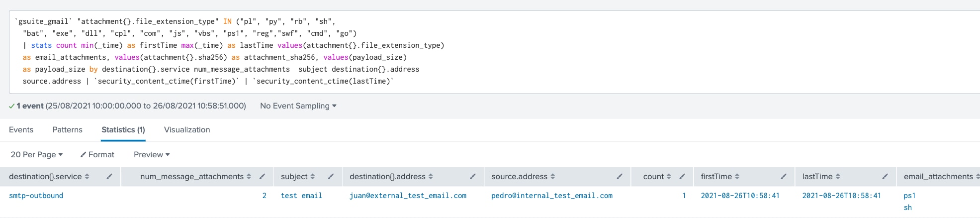Open the No Event Sampling dropdown
Viewport: 980px width, 218px height.
coord(298,106)
